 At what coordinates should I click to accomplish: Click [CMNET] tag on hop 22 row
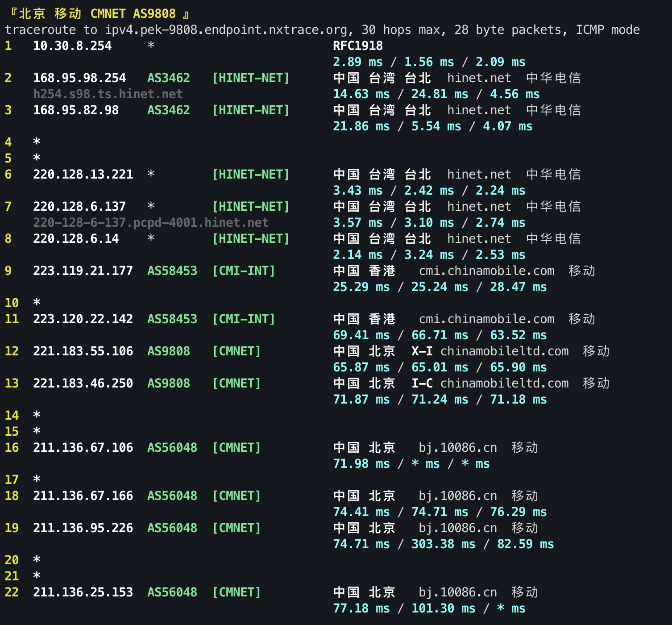coord(236,592)
